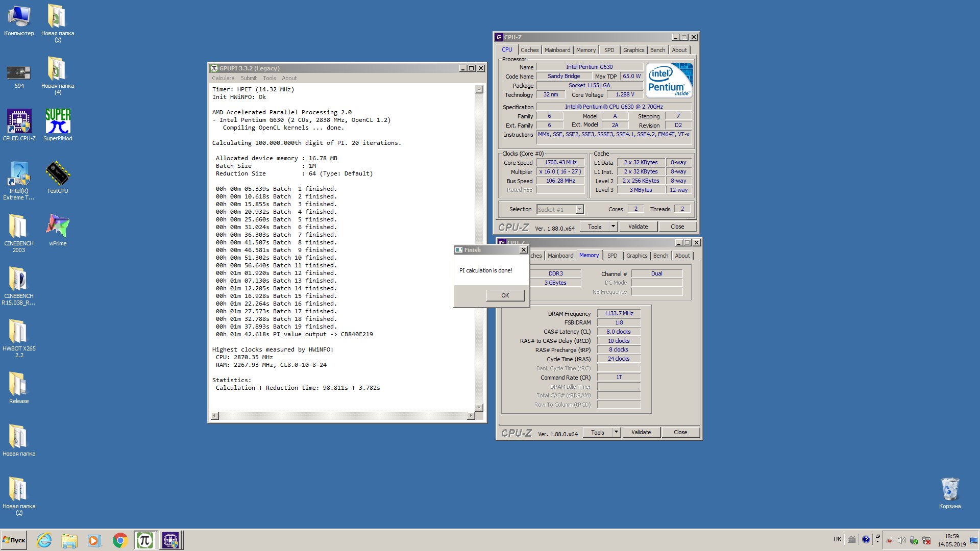Switch to SPD tab in upper CPU-Z
Image resolution: width=980 pixels, height=551 pixels.
point(609,50)
